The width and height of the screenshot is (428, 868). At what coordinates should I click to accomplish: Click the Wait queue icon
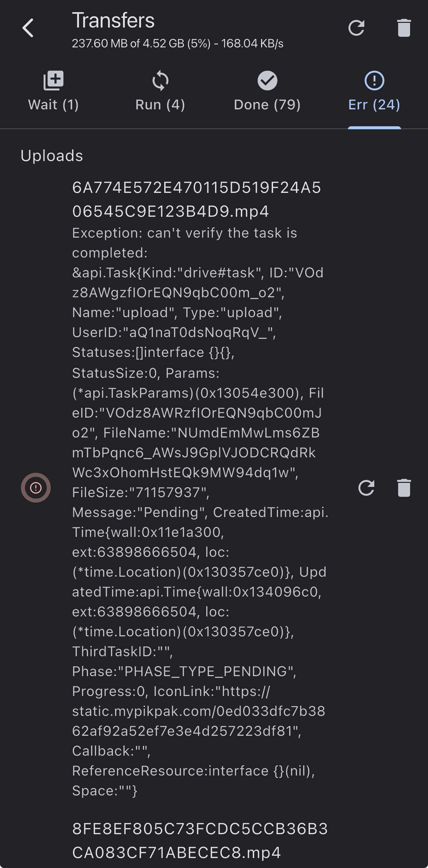pyautogui.click(x=53, y=81)
